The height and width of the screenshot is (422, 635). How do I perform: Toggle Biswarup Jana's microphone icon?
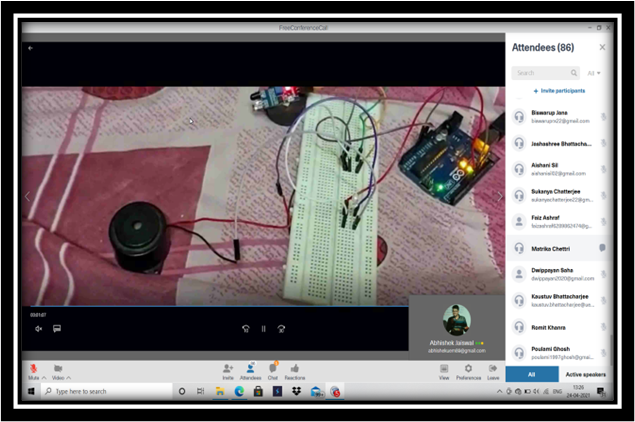pyautogui.click(x=603, y=117)
